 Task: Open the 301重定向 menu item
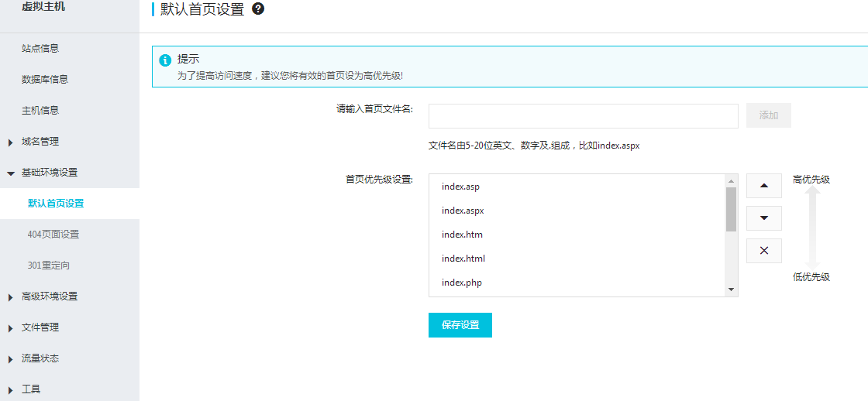[49, 266]
